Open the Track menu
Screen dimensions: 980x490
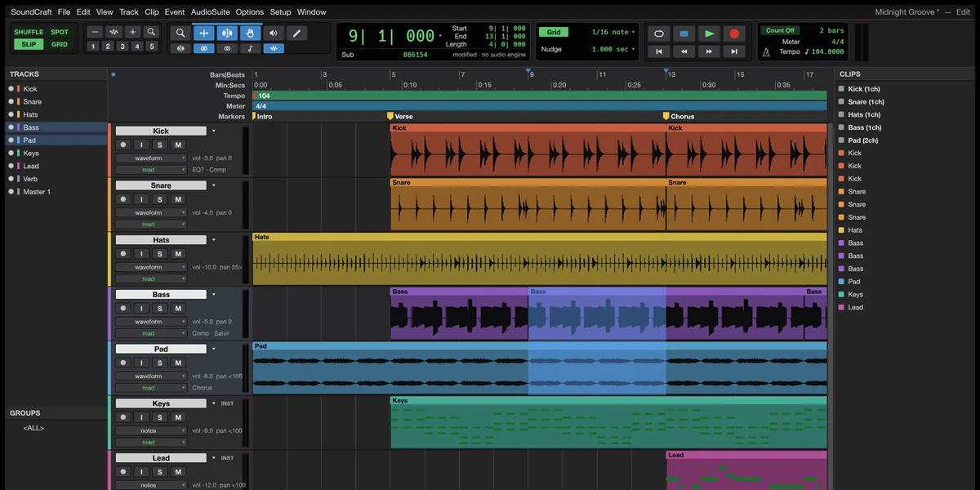click(129, 12)
